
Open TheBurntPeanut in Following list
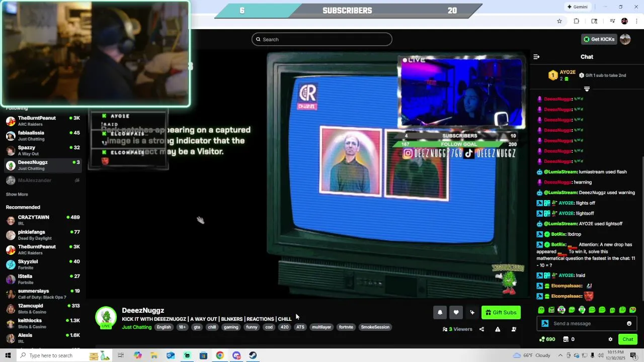pyautogui.click(x=43, y=121)
